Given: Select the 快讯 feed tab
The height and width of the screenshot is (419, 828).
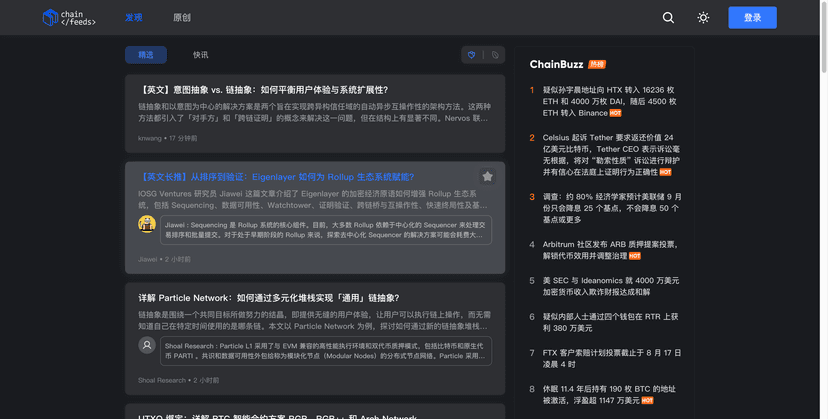Looking at the screenshot, I should point(201,55).
